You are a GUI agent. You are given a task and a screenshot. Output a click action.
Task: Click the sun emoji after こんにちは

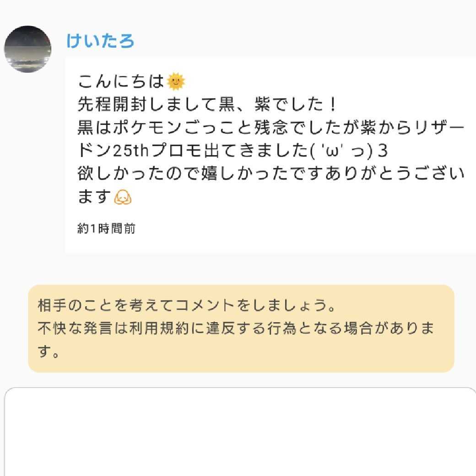tap(176, 82)
